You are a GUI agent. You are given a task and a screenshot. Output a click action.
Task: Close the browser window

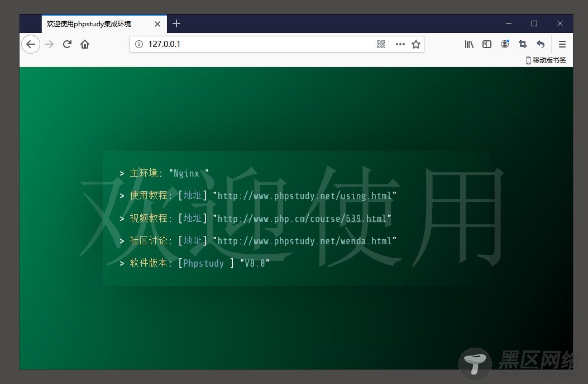pos(560,23)
